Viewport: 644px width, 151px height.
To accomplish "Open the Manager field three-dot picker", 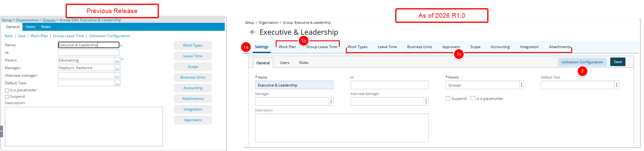I will [331, 102].
